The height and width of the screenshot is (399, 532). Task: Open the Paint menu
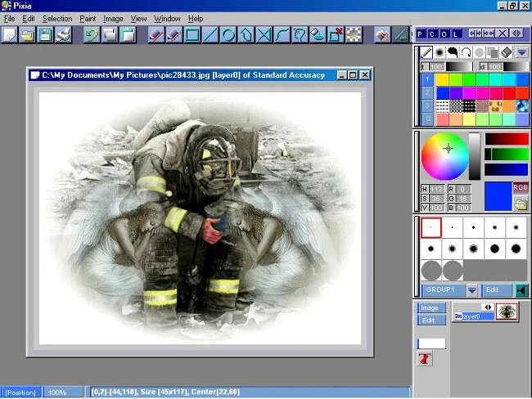pyautogui.click(x=88, y=19)
